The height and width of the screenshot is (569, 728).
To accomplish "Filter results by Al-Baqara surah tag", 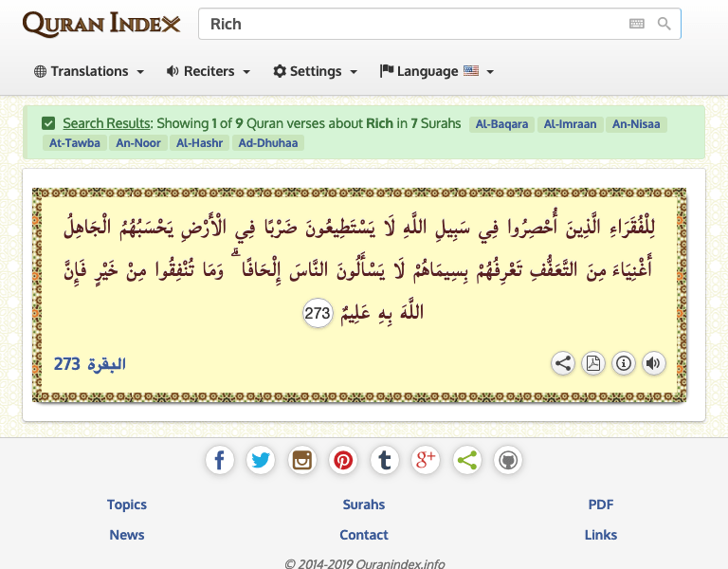I will 501,124.
